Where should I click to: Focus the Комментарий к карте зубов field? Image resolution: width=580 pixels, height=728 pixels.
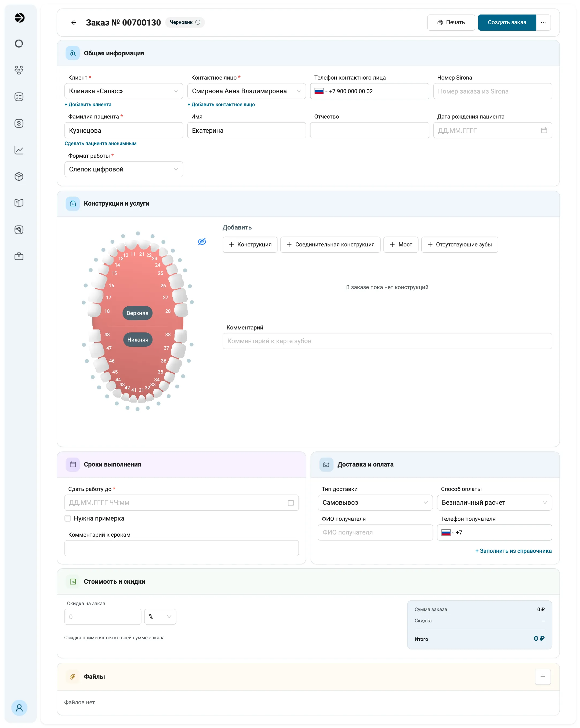click(x=387, y=341)
